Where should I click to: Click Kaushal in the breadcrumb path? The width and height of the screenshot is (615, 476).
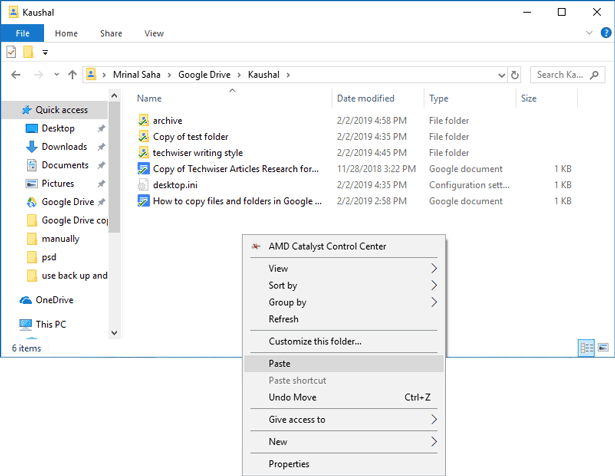[264, 74]
